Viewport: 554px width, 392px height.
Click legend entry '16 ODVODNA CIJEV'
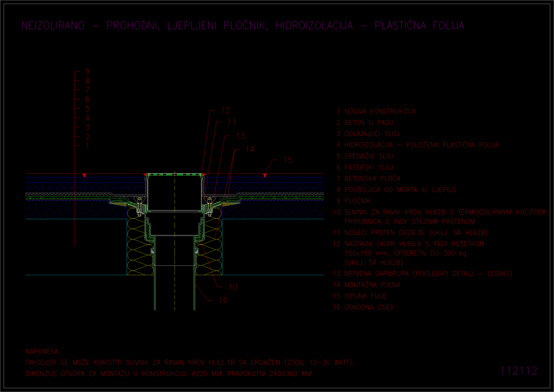coord(364,307)
